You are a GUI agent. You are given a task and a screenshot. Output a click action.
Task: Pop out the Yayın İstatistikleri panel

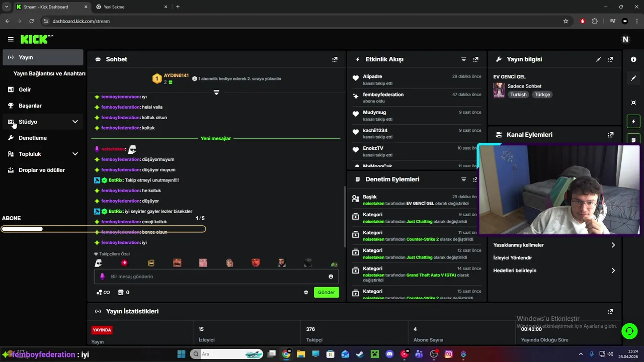point(611,312)
